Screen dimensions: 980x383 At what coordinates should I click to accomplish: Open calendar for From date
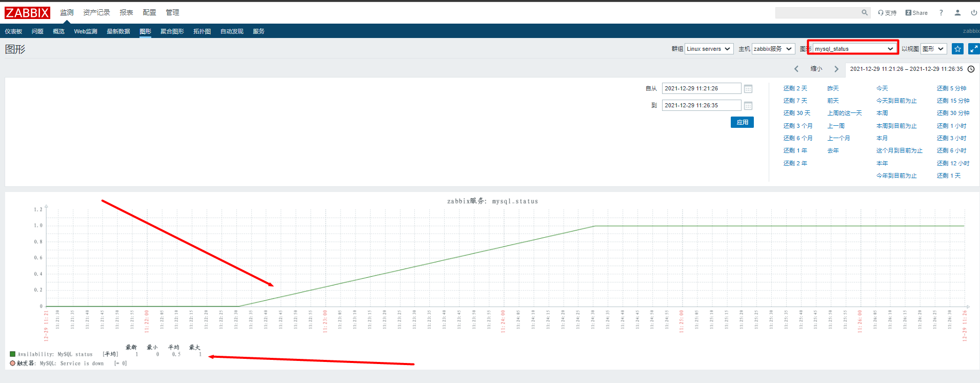[748, 89]
